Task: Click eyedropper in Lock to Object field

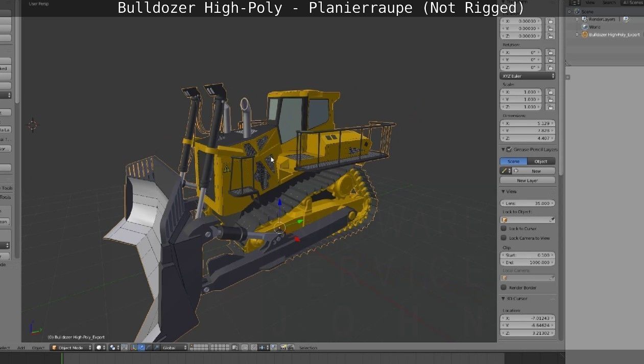Action: tap(552, 220)
